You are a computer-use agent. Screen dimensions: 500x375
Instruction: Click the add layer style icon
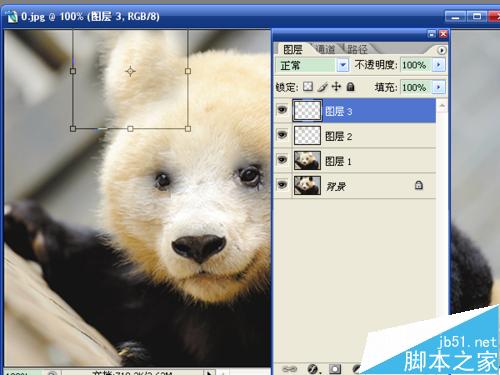click(x=313, y=369)
